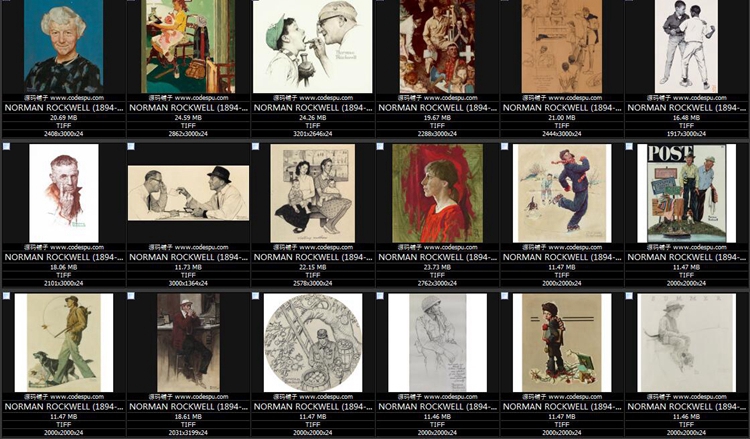Click the file size '20.69 MB'
The height and width of the screenshot is (439, 750).
[64, 118]
